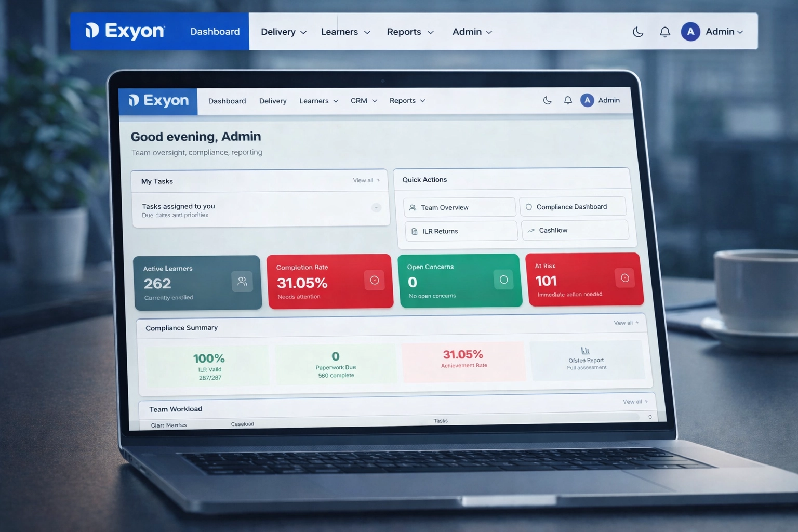The width and height of the screenshot is (798, 532).
Task: Switch to the Dashboard tab
Action: pos(227,101)
